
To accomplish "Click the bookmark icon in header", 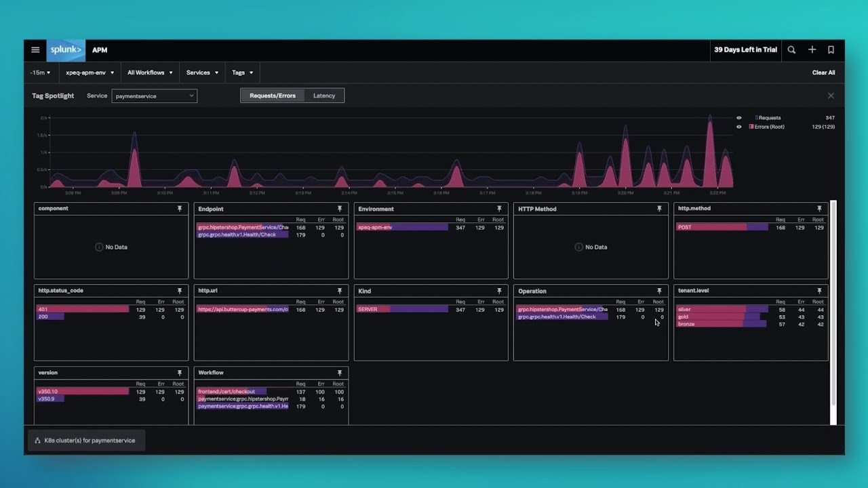I will (x=831, y=49).
